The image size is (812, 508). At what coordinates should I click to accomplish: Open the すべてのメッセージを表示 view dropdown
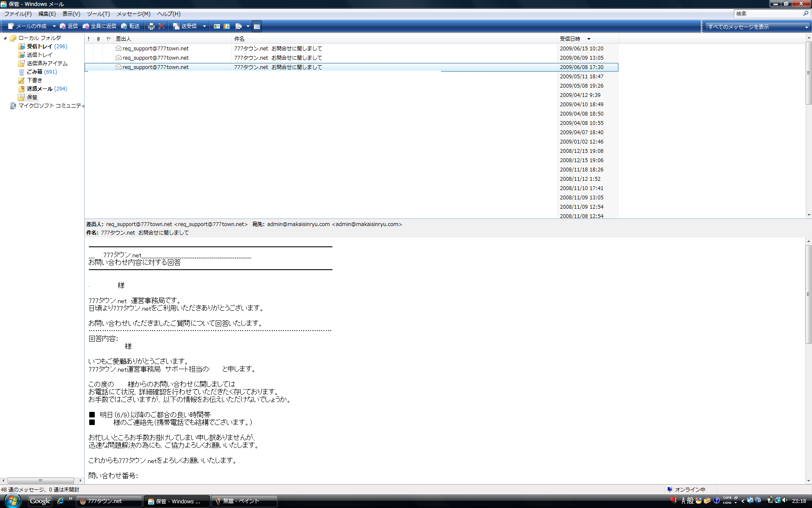[x=757, y=27]
